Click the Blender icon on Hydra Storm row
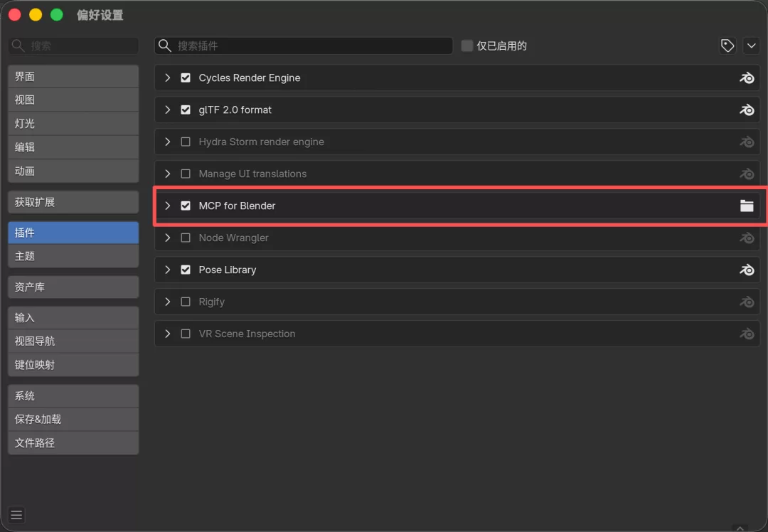Screen dimensions: 768x532 (x=747, y=142)
